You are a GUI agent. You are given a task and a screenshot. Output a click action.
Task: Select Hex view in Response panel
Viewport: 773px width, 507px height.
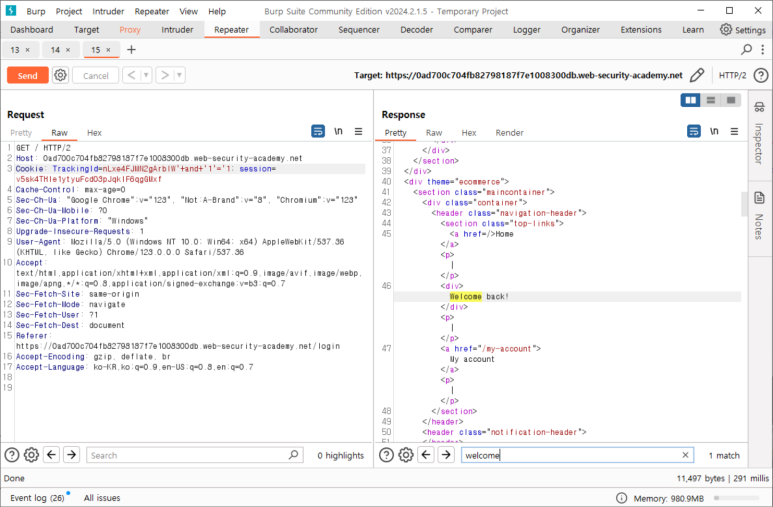click(469, 133)
